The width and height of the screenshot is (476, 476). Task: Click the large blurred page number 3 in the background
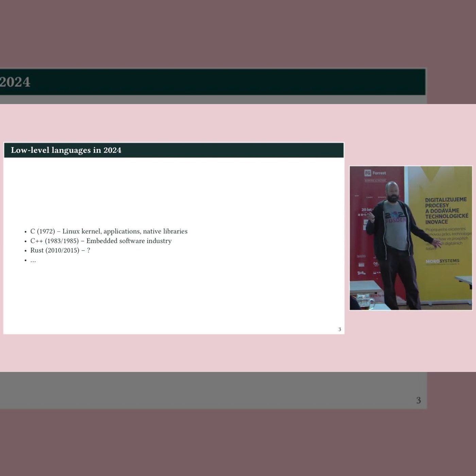pyautogui.click(x=419, y=400)
